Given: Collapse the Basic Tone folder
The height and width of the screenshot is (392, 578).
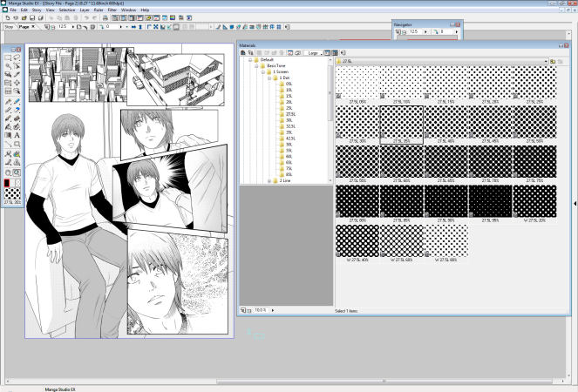Looking at the screenshot, I should (257, 65).
